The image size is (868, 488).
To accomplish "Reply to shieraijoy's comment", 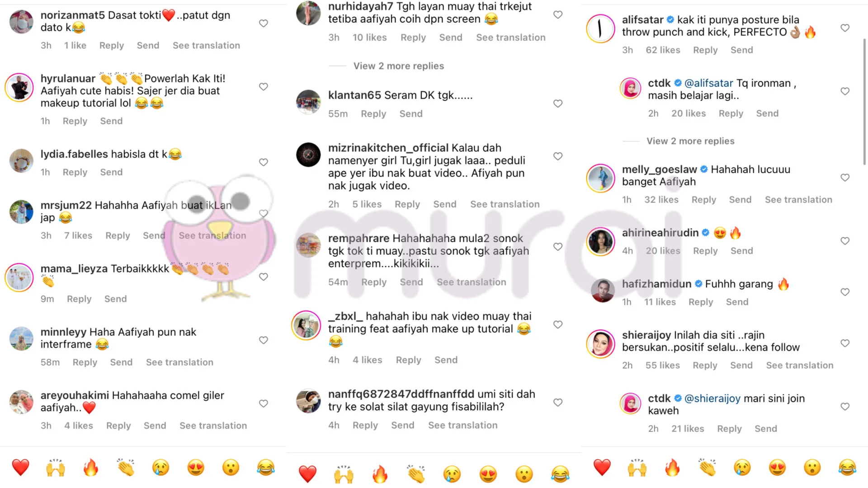I will 705,366.
